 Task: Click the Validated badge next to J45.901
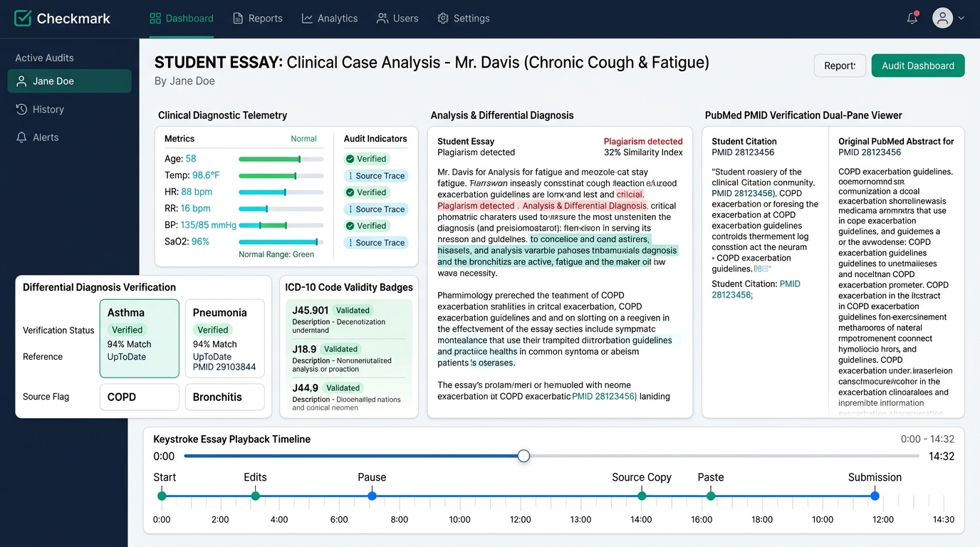[x=353, y=311]
